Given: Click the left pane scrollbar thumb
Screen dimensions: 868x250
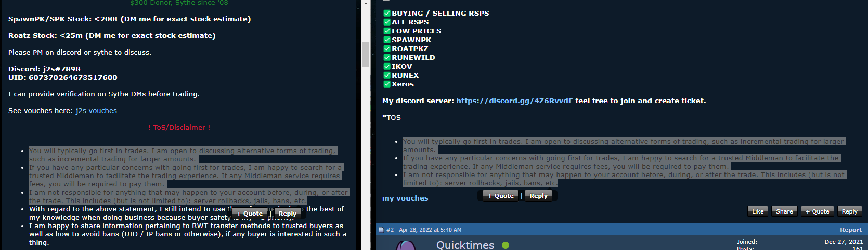Looking at the screenshot, I should 366,55.
